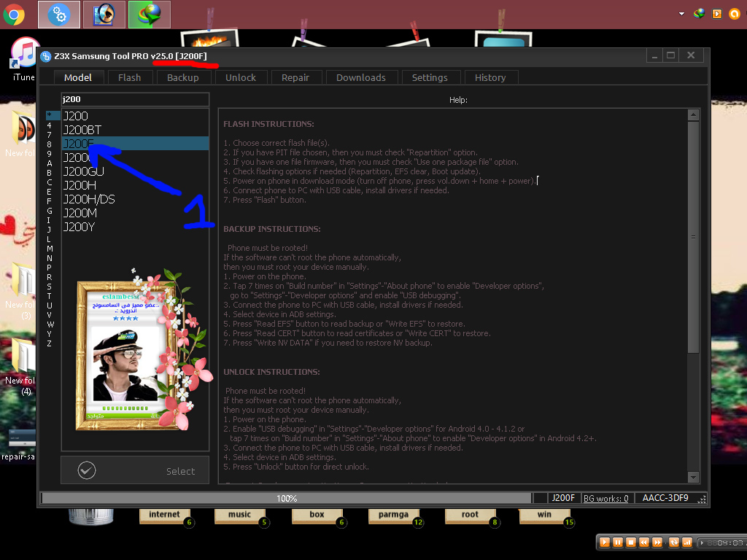Open Internet Download Manager taskbar button
This screenshot has width=747, height=560.
[x=150, y=15]
